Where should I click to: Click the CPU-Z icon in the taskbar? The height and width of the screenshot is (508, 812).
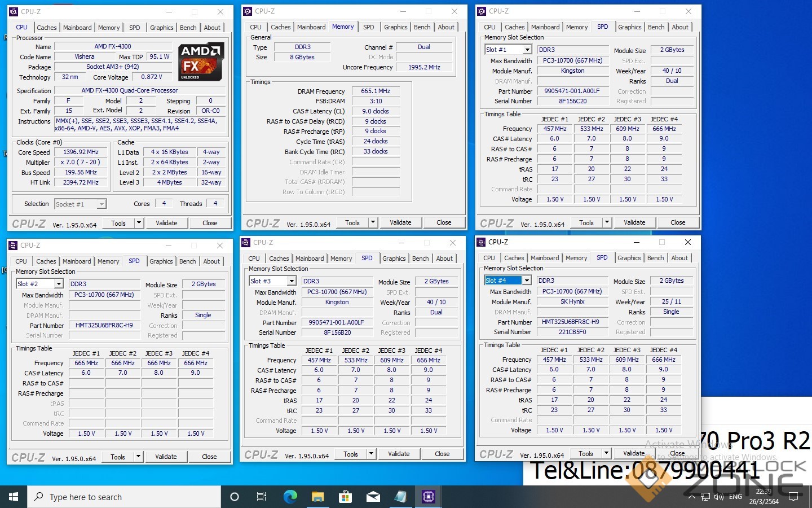429,497
